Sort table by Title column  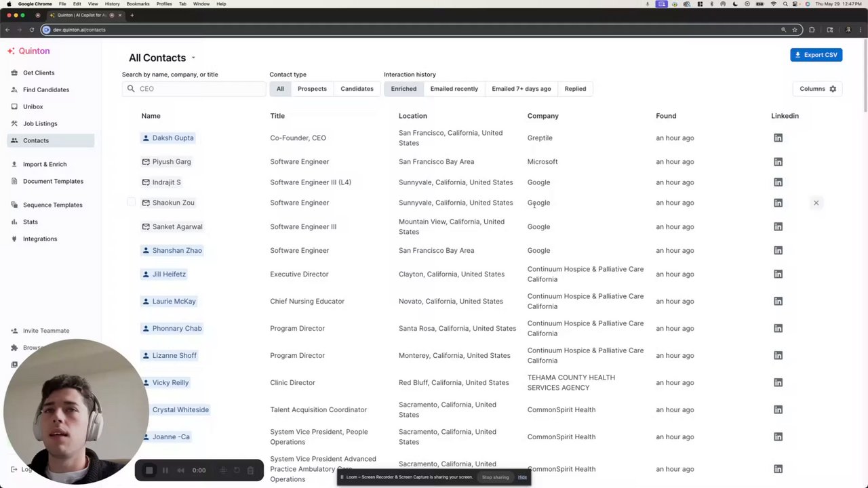[x=277, y=116]
